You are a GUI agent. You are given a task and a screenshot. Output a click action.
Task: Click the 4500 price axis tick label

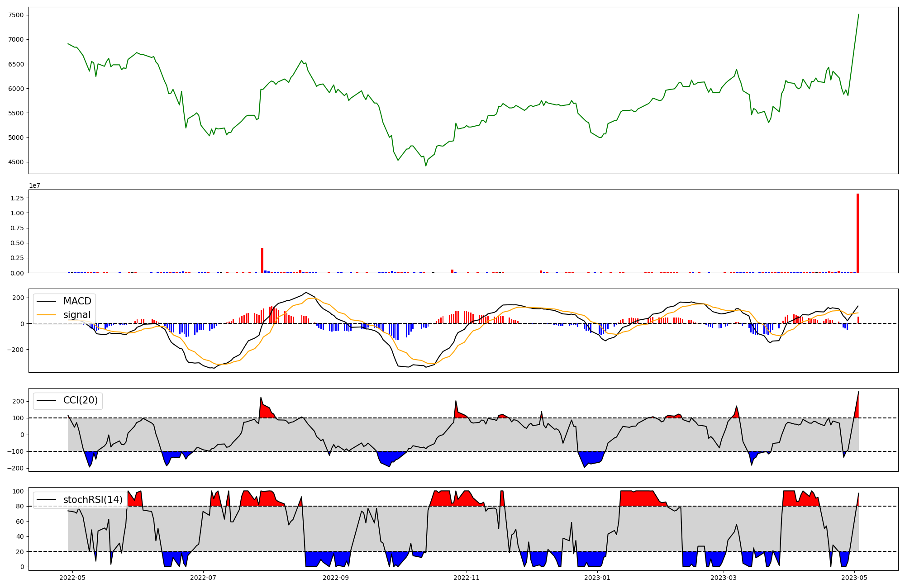pos(16,162)
